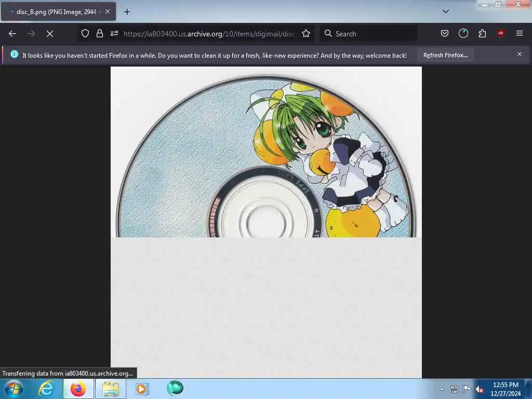Open the Action Center flag icon
Screen dimensions: 532x399
(x=467, y=389)
